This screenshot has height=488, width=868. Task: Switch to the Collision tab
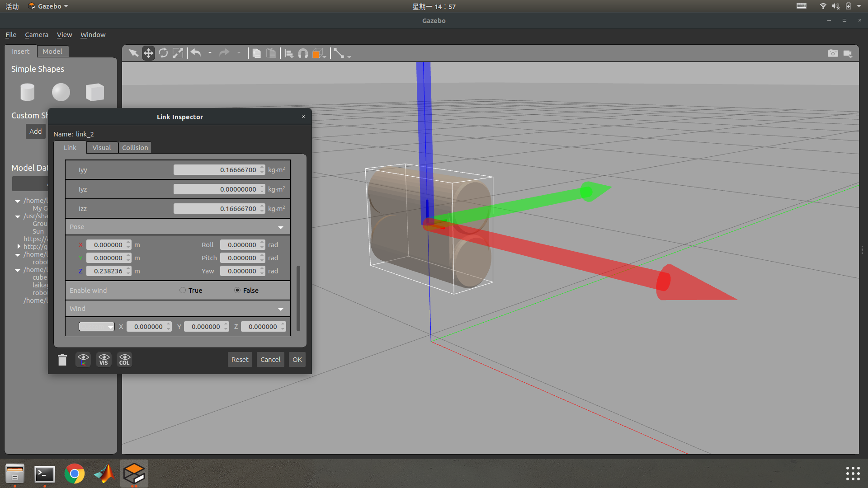point(135,148)
